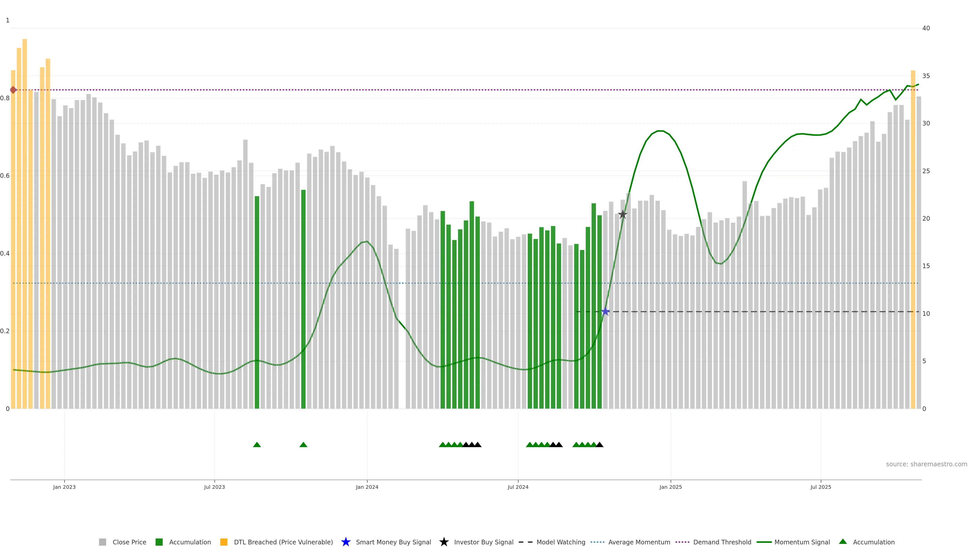Click the Jul 2025 x-axis label

pyautogui.click(x=820, y=487)
